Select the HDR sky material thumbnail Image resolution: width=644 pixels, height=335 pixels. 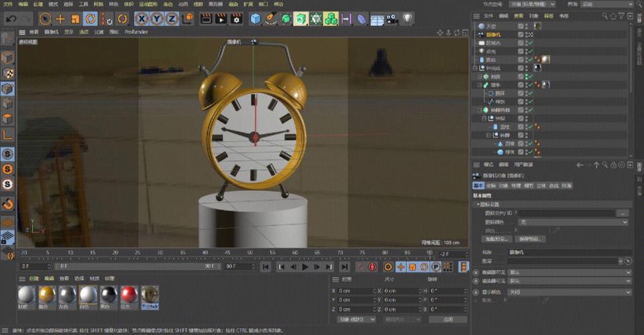(150, 295)
